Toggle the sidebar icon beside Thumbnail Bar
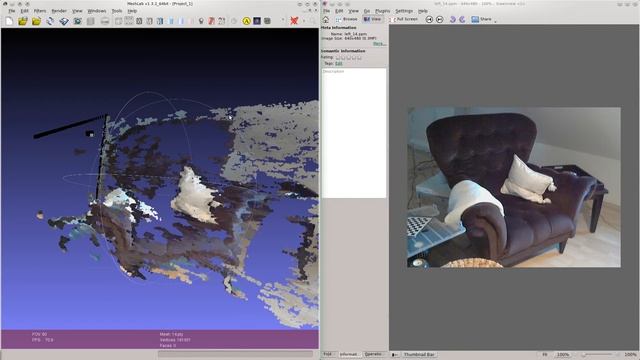640x360 pixels. pos(394,355)
